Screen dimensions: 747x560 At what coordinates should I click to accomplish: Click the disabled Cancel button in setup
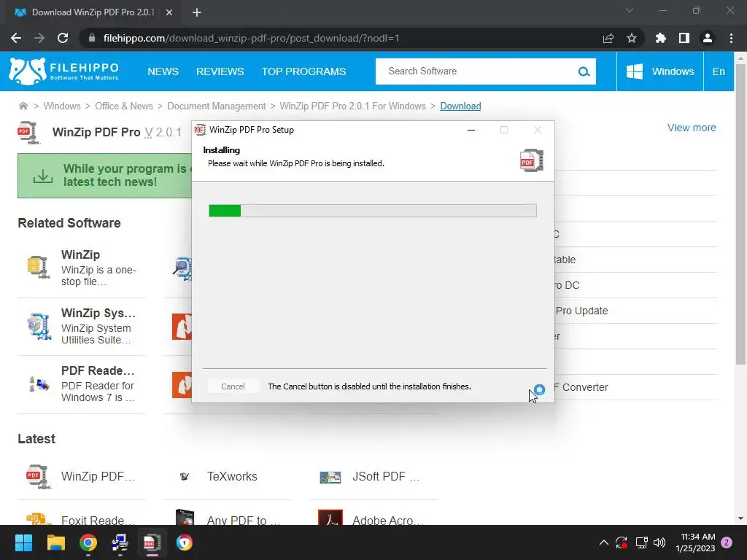[233, 386]
